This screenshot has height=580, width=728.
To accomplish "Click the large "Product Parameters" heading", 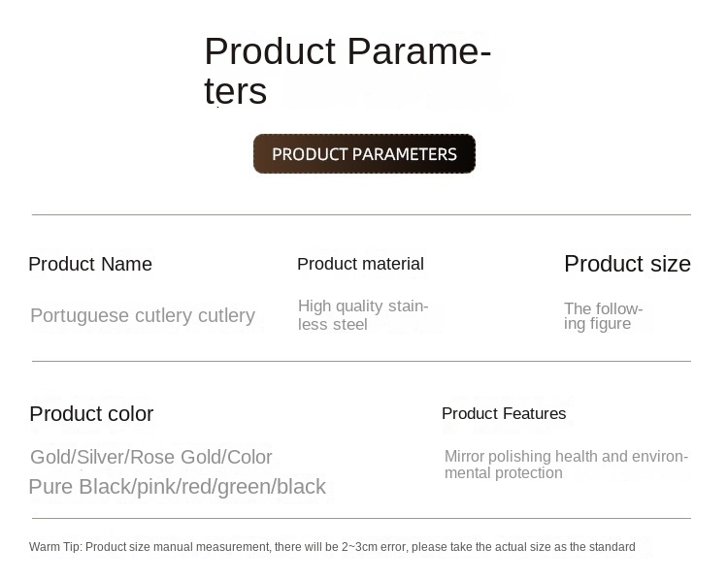I will pos(347,71).
